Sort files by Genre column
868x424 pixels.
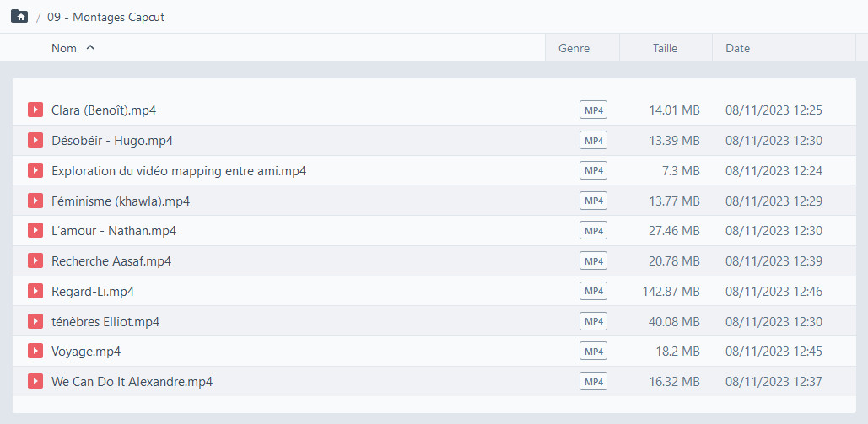[574, 48]
